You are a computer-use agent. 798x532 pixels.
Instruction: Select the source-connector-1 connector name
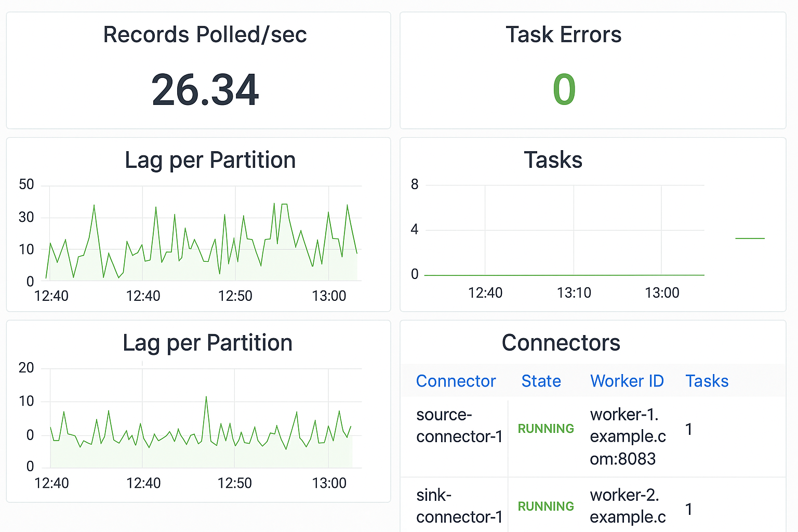coord(459,425)
